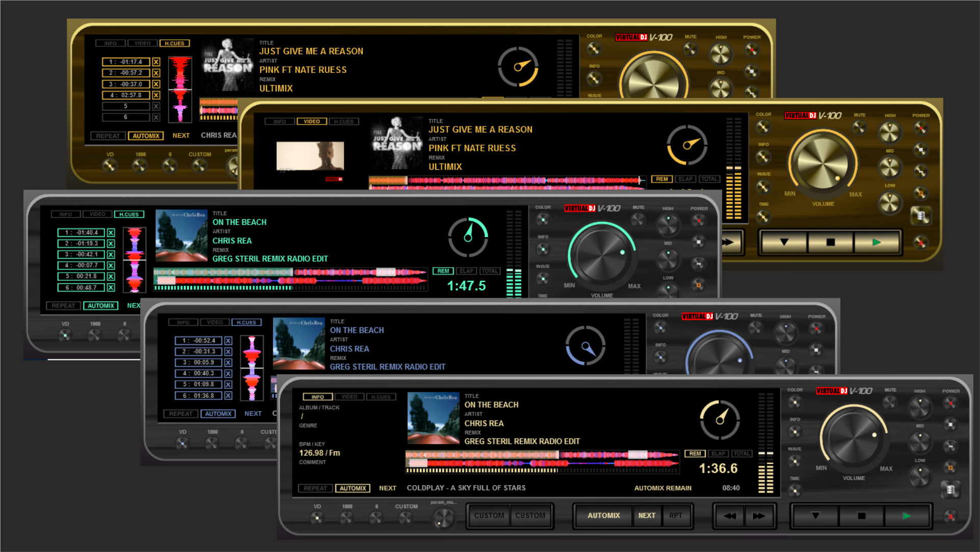
Task: Open the VIDEO tab on the front black deck
Action: [x=350, y=397]
